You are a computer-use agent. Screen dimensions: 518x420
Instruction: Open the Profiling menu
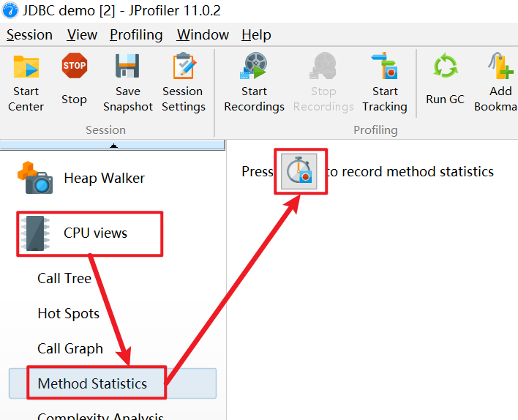[x=136, y=34]
